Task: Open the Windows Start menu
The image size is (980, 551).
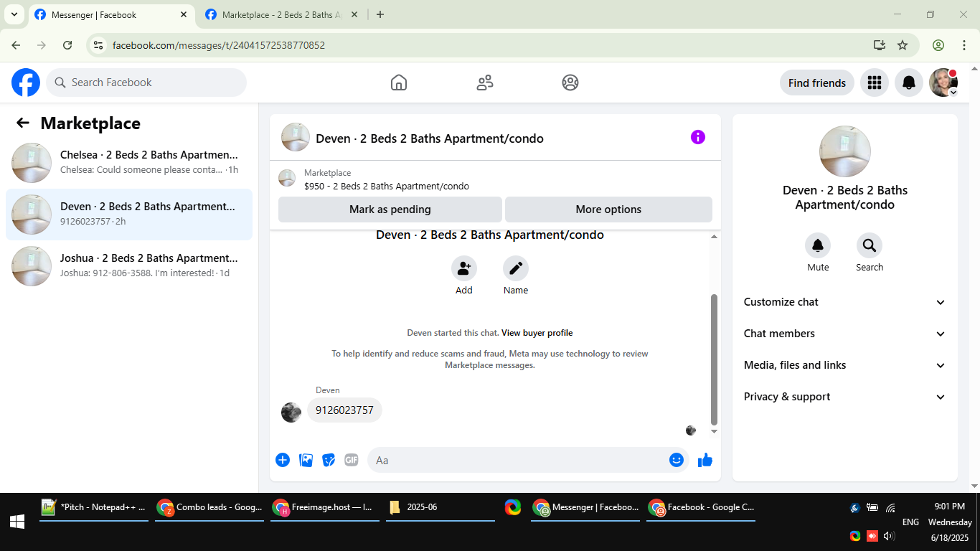Action: click(17, 522)
